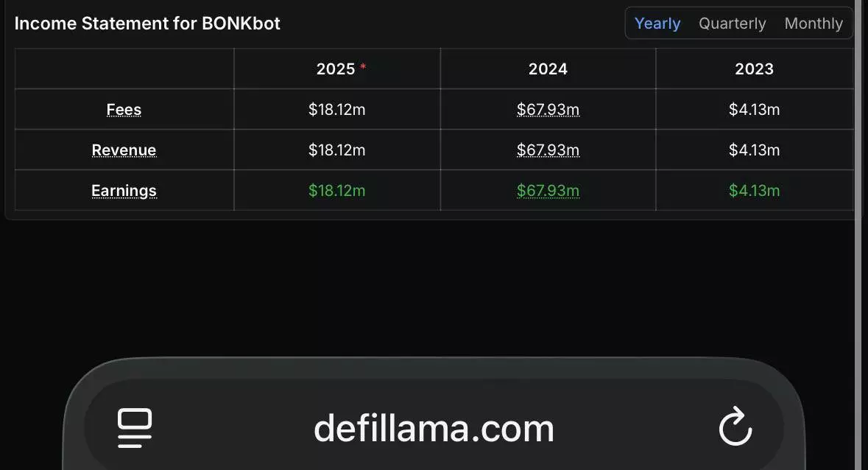Click the 2024 column header
Viewport: 868px width, 470px height.
[548, 69]
